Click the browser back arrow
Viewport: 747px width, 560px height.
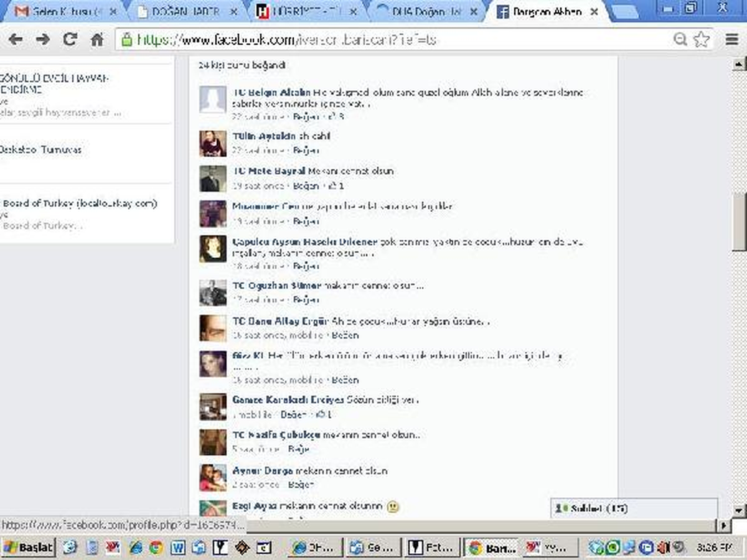(x=15, y=39)
